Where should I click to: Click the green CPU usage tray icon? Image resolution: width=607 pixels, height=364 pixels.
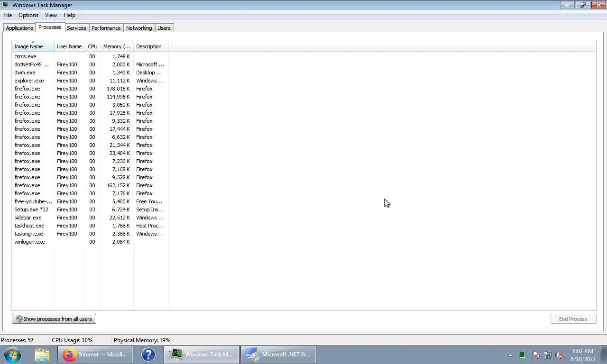522,355
